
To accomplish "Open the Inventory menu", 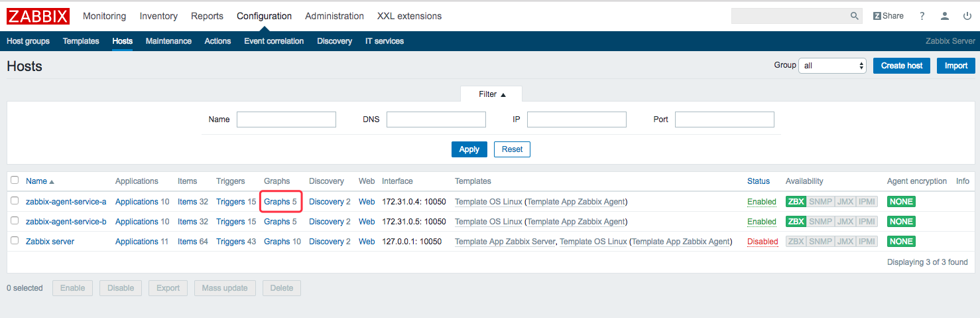I will click(158, 16).
